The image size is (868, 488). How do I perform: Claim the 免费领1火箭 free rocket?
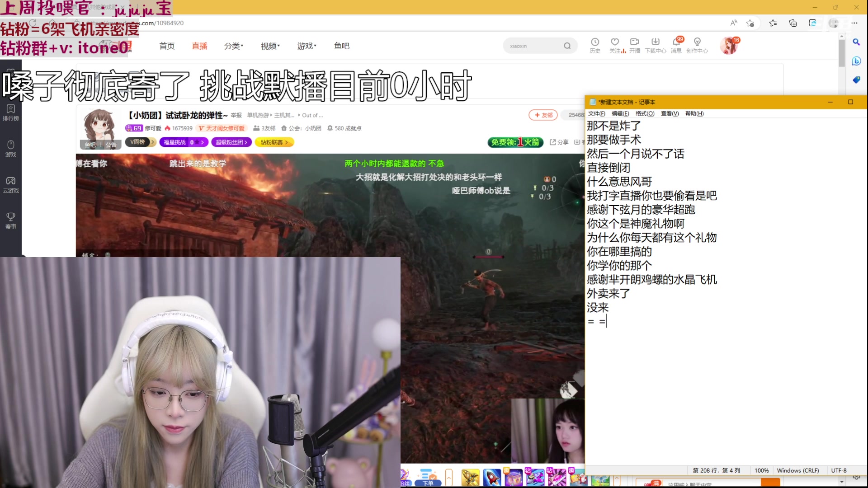(515, 141)
